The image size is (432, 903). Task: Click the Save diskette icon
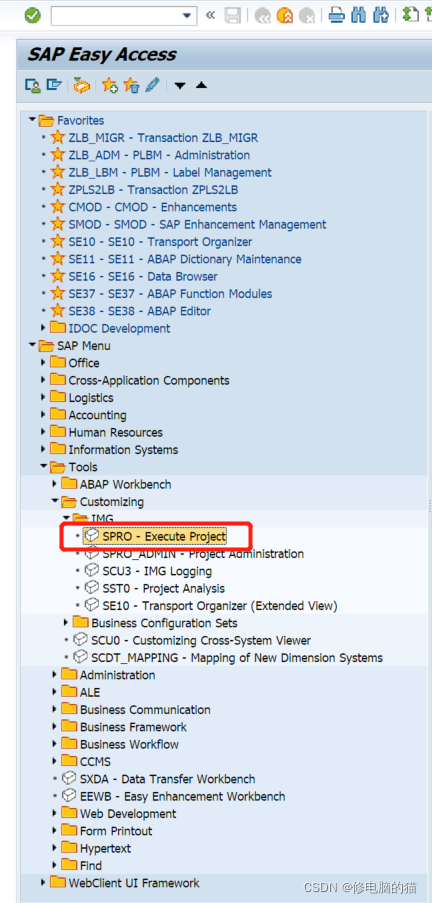233,16
